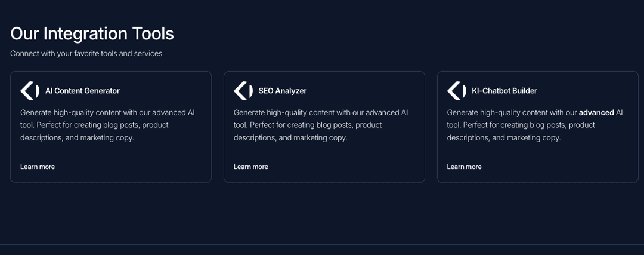
Task: Click the KI-Chatbot Builder logo icon
Action: (x=457, y=91)
